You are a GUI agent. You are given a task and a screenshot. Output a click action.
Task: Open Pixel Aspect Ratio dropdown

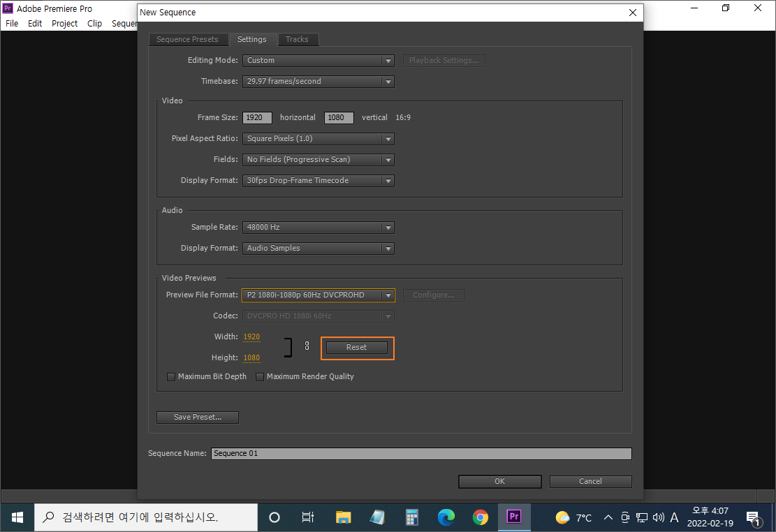click(319, 138)
